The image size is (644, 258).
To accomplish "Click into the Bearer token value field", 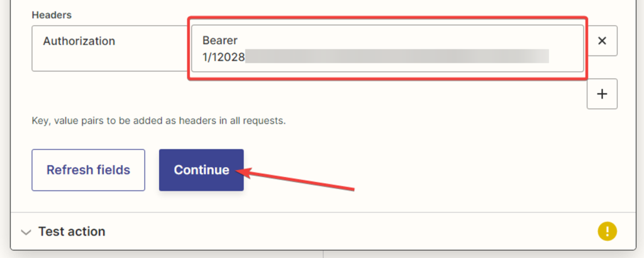I will pos(387,48).
